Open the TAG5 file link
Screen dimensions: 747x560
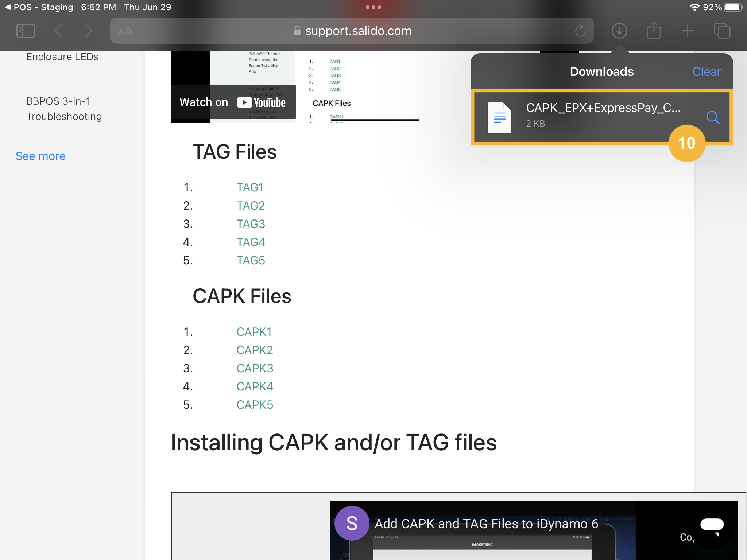[x=251, y=260]
